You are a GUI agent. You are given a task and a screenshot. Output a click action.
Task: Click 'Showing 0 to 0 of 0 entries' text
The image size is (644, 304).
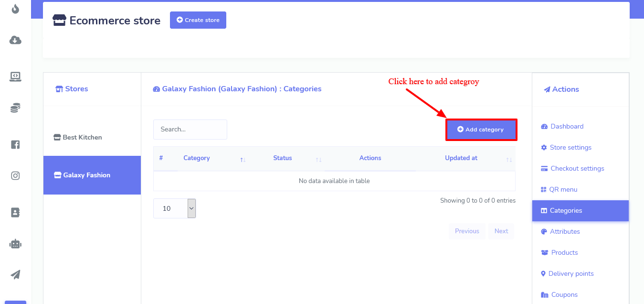point(478,201)
